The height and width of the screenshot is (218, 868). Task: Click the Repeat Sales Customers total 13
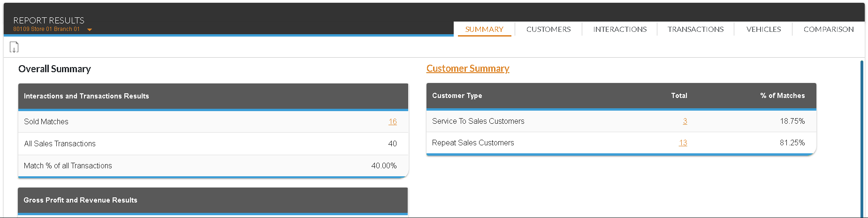[x=683, y=143]
